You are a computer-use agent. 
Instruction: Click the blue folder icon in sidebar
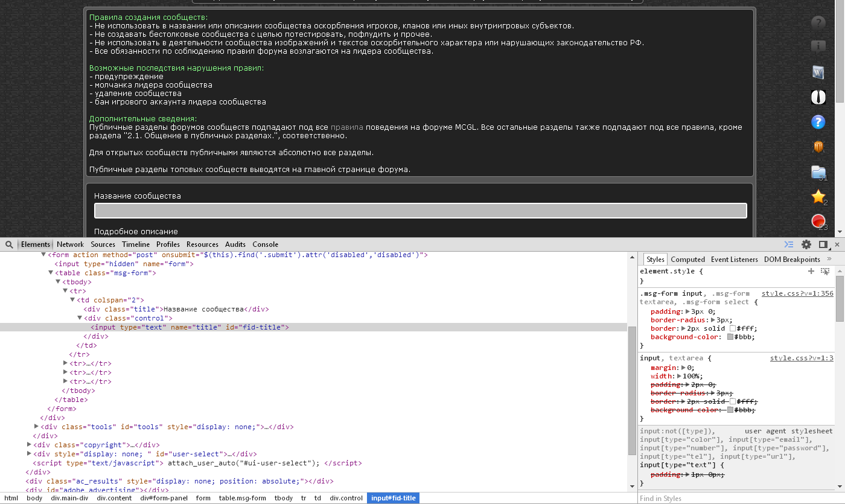[818, 172]
